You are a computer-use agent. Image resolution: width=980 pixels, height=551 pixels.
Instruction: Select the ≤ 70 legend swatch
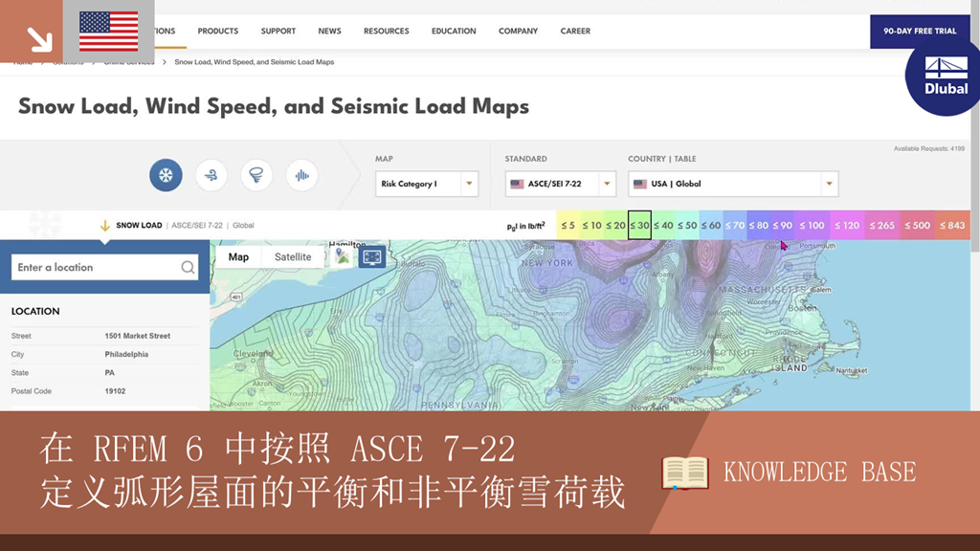pos(734,226)
